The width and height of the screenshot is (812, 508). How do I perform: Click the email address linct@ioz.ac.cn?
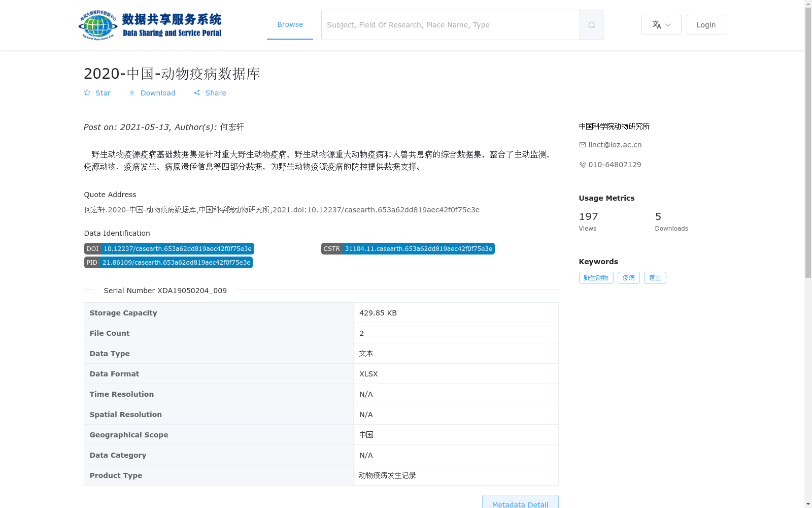(x=615, y=145)
